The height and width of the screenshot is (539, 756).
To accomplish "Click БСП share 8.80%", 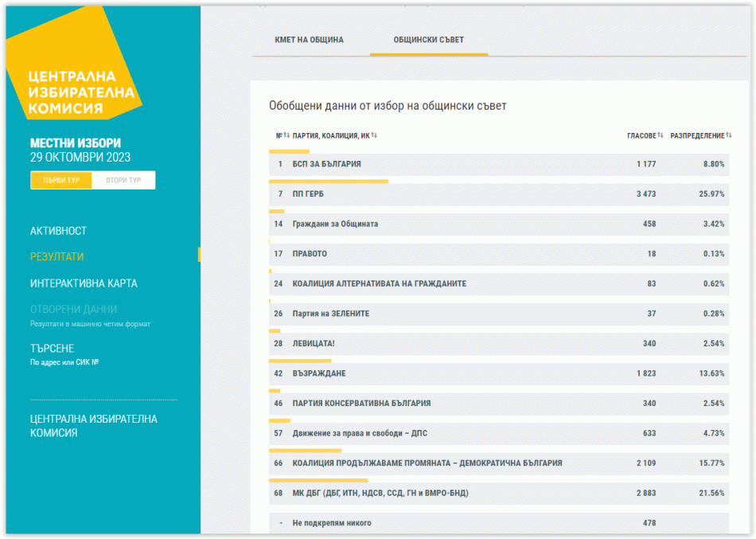I will click(x=714, y=164).
